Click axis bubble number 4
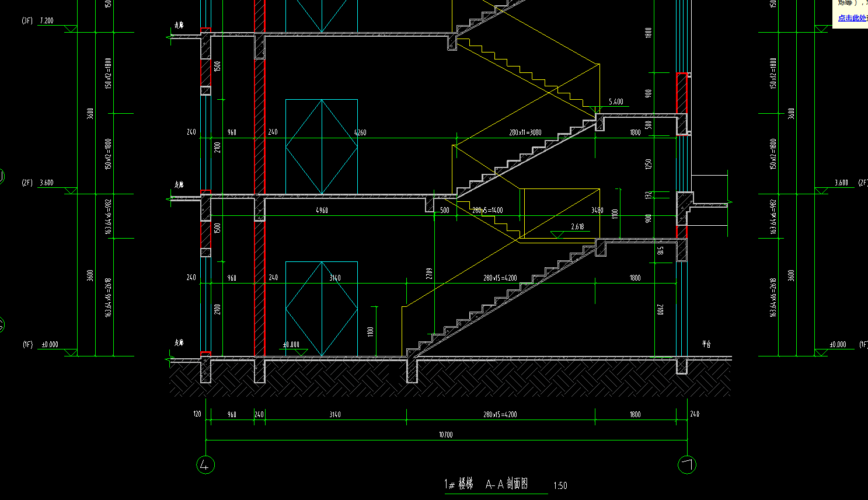The height and width of the screenshot is (500, 868). [x=205, y=465]
